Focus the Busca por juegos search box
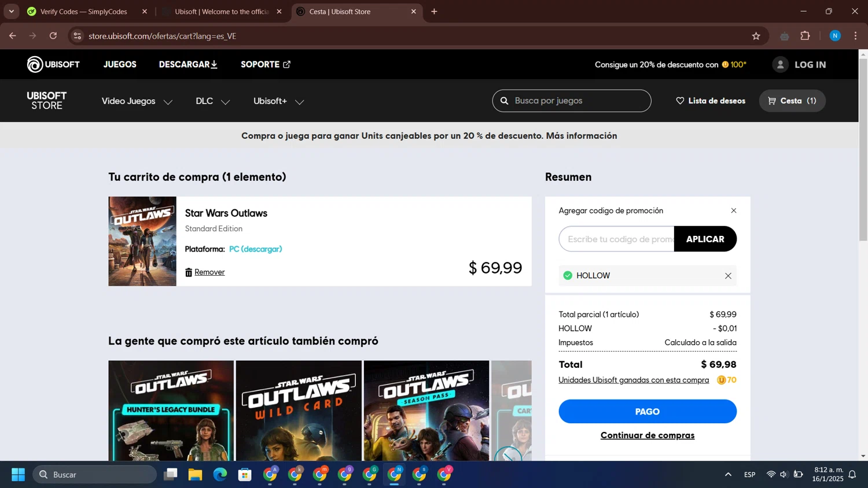 point(572,101)
